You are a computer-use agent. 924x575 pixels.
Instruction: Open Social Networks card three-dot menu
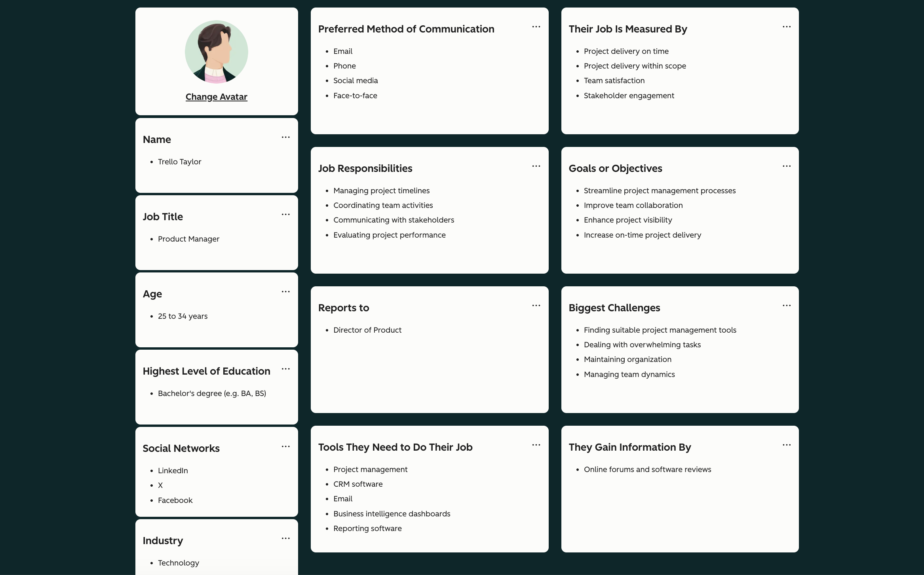[285, 447]
